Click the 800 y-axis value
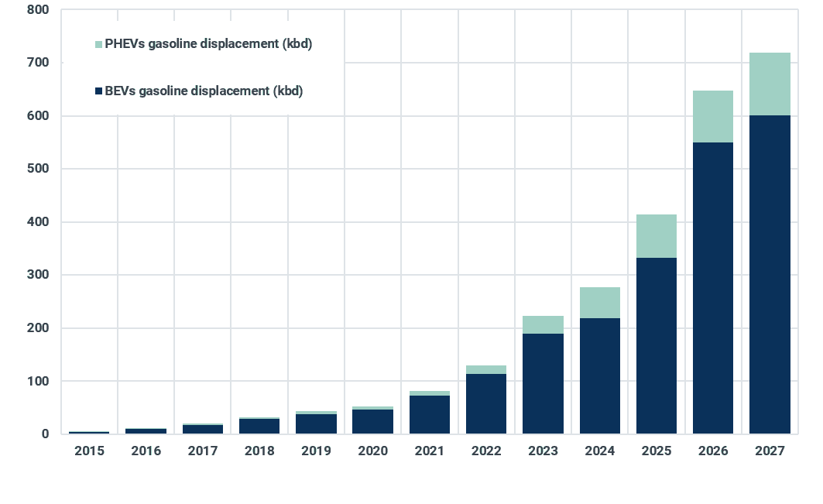This screenshot has width=823, height=504. [x=38, y=10]
